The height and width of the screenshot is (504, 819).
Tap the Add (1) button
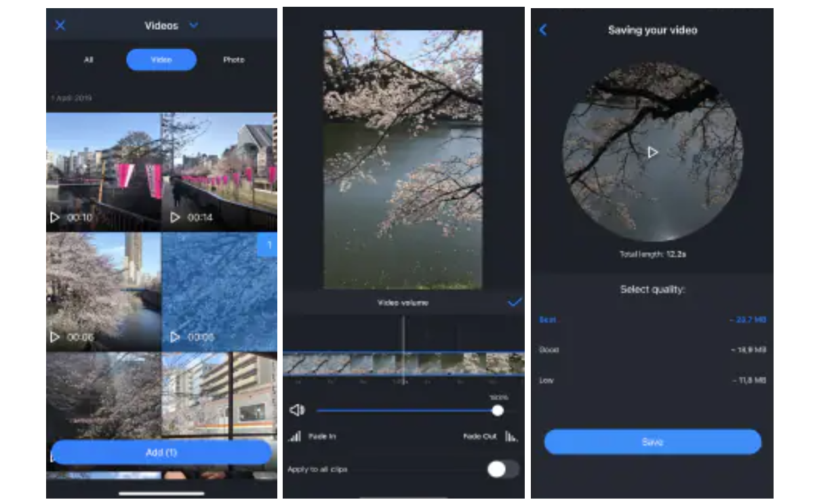coord(161,452)
